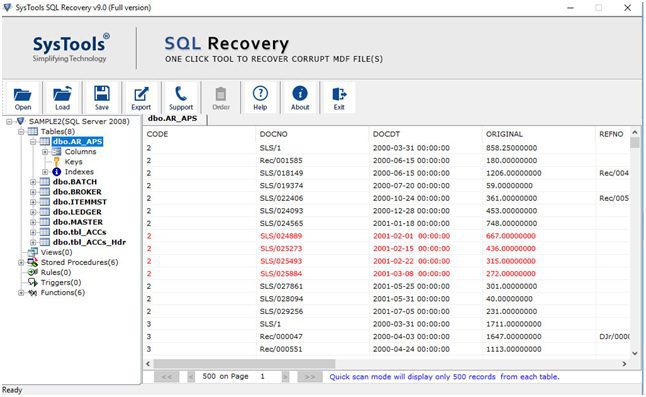
Task: Click the Order clipboard icon
Action: tap(221, 94)
